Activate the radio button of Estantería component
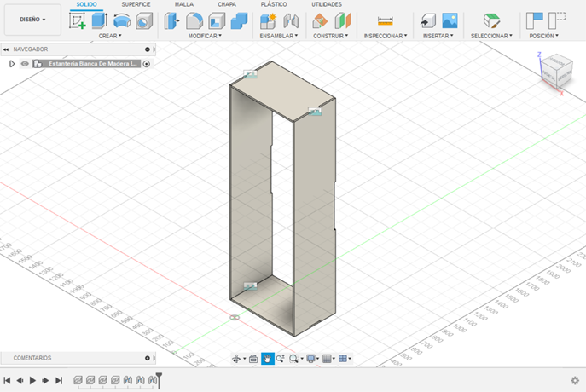This screenshot has height=392, width=586. click(x=147, y=64)
